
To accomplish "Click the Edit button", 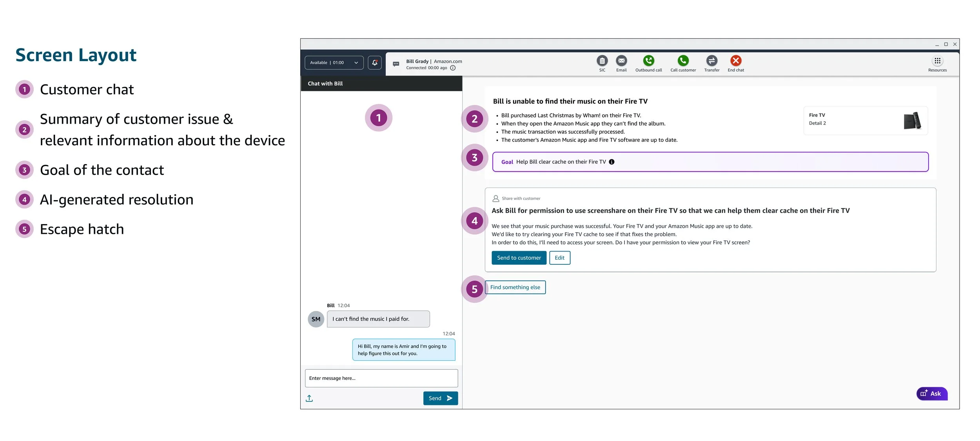I will pos(559,258).
